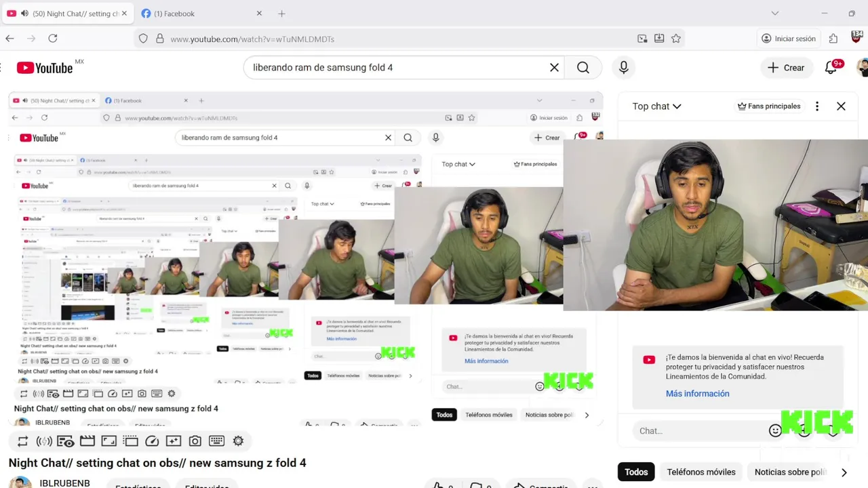868x488 pixels.
Task: Click the list-with-eye icon in the player toolbar
Action: [x=66, y=441]
